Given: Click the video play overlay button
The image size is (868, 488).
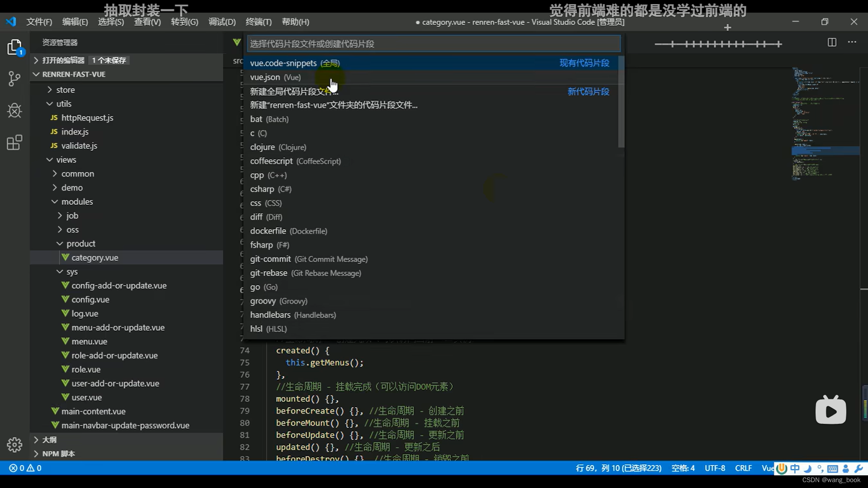Looking at the screenshot, I should tap(830, 411).
